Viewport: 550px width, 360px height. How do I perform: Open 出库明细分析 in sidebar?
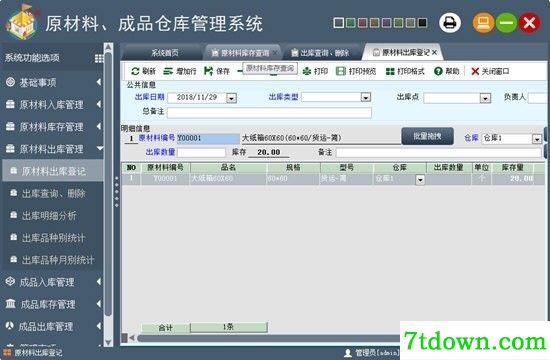point(53,215)
